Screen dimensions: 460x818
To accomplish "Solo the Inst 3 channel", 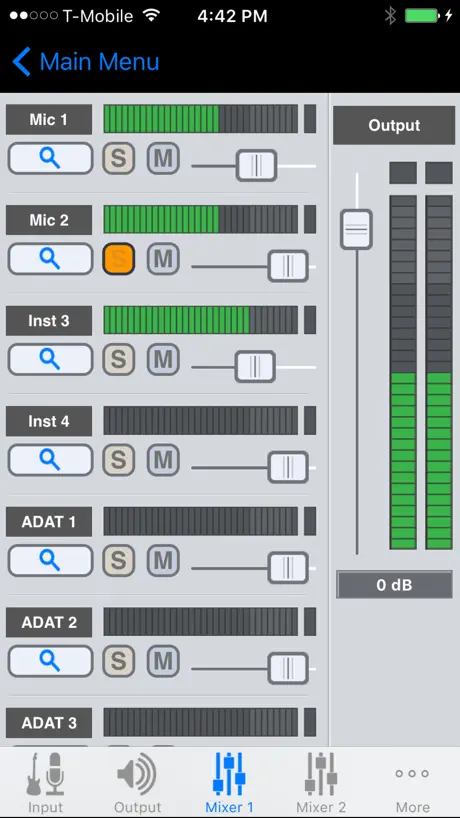I will coord(118,359).
